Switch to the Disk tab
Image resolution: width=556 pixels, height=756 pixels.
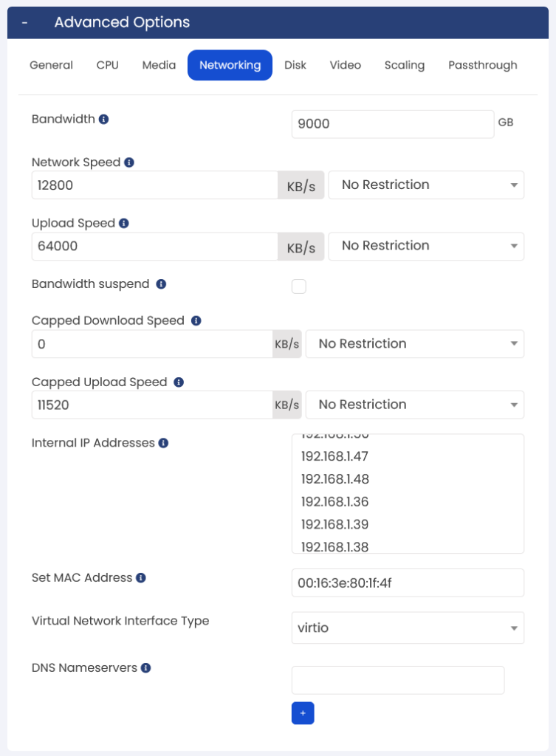coord(295,65)
